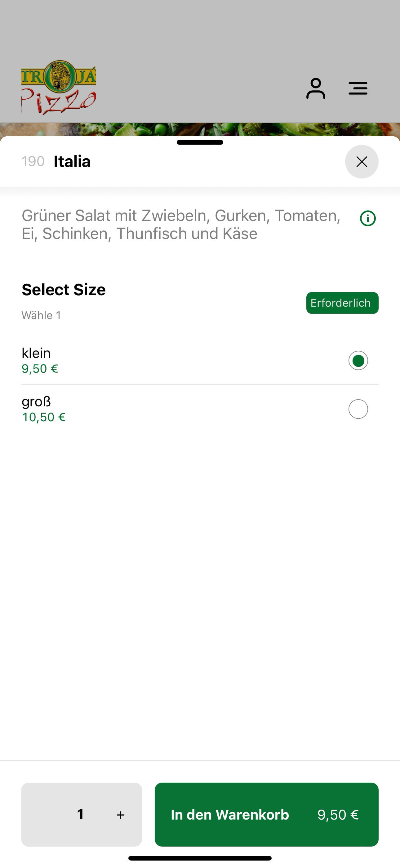The image size is (400, 868).
Task: Increase quantity with the plus icon
Action: (121, 815)
